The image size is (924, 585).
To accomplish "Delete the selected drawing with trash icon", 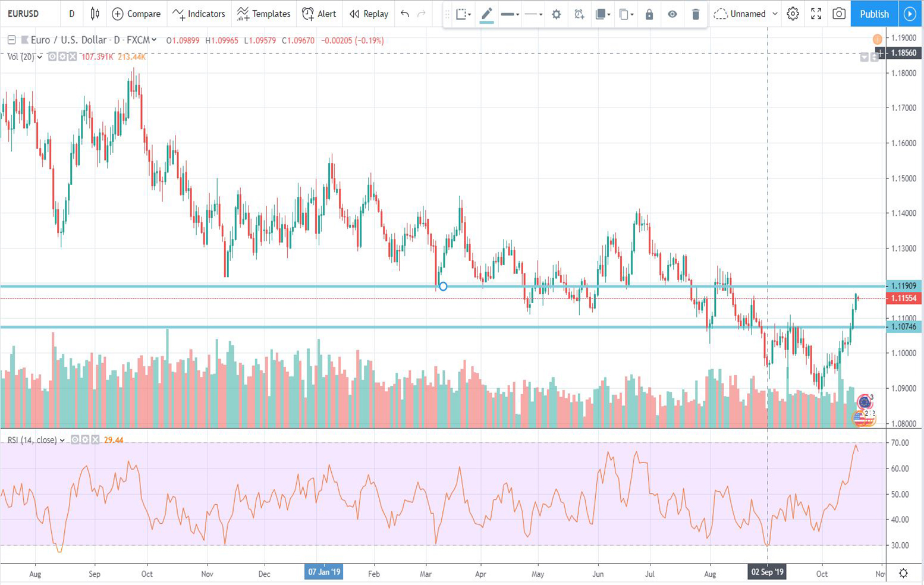I will click(695, 14).
